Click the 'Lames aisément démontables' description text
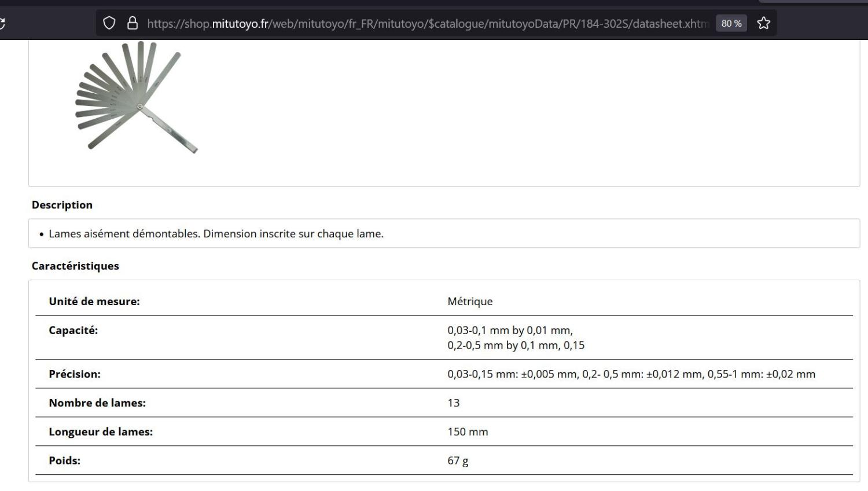The image size is (868, 491). click(216, 234)
